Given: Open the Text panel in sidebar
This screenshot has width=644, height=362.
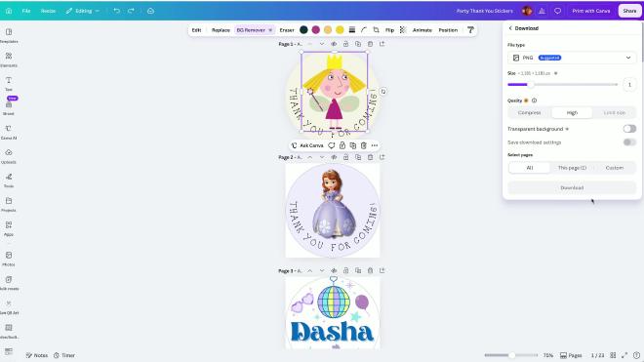Looking at the screenshot, I should pyautogui.click(x=9, y=83).
